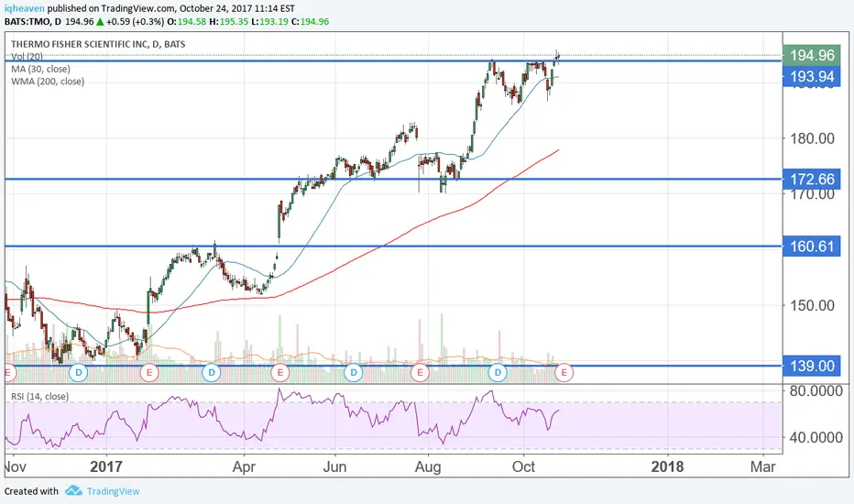Click the 80.0000 RSI axis label
Screen dimensions: 854x504
pos(815,390)
